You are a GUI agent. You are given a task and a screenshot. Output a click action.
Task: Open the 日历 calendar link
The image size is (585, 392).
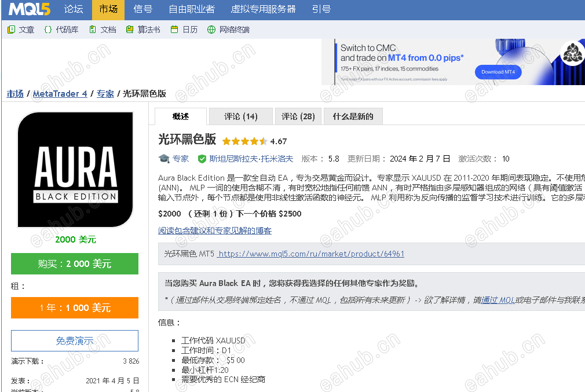click(x=190, y=30)
